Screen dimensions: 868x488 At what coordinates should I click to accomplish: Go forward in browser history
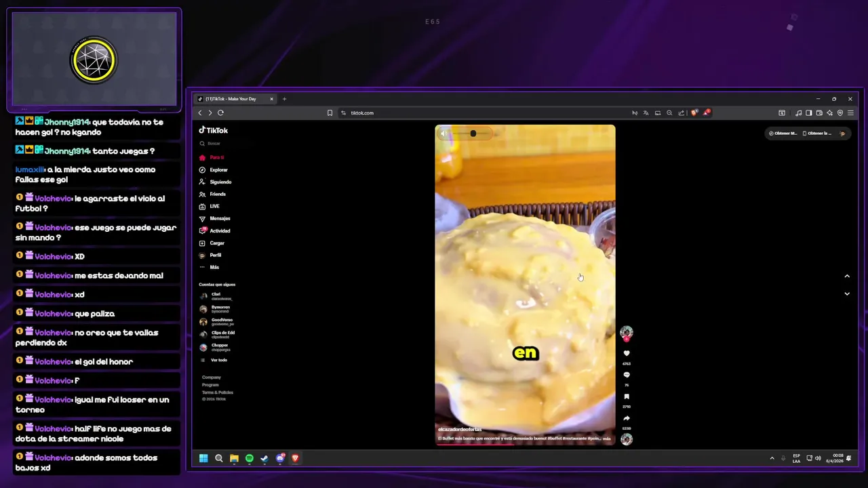click(x=210, y=113)
